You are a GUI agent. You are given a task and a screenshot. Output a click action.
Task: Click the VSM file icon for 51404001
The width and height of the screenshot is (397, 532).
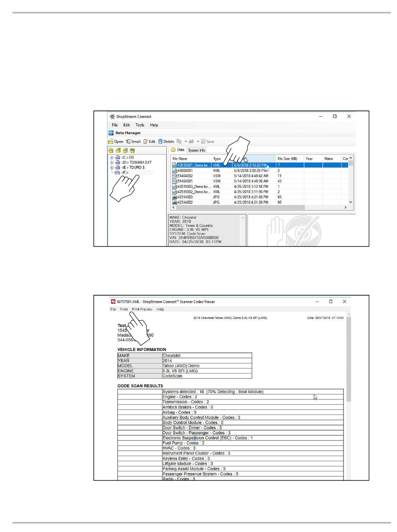coord(175,181)
